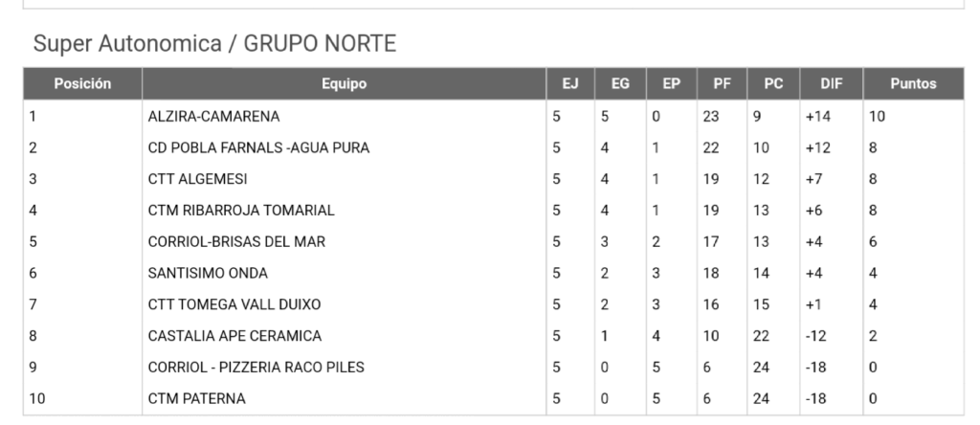The height and width of the screenshot is (425, 980).
Task: Click the EG column header
Action: 620,83
